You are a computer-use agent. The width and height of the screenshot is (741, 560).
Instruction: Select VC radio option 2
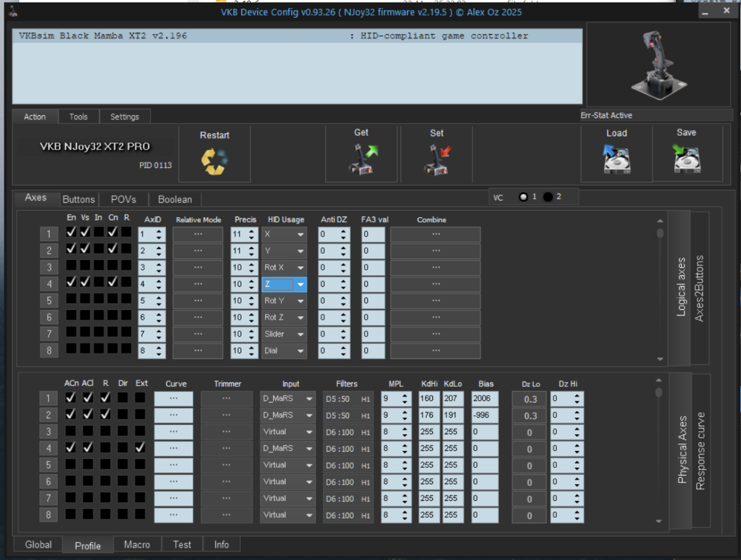click(548, 197)
